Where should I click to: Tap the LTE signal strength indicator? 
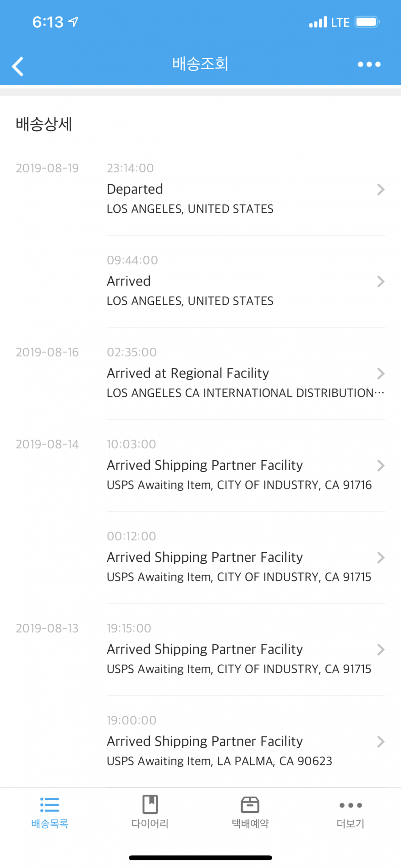319,22
